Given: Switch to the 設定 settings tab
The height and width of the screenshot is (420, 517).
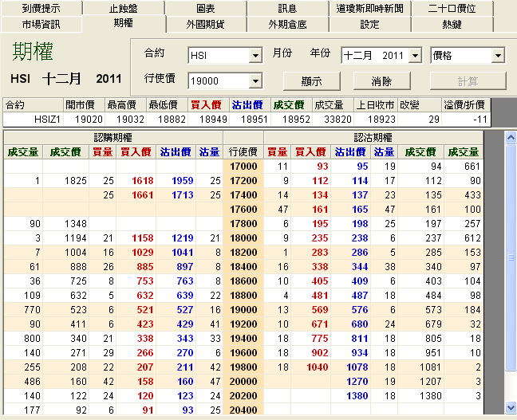Looking at the screenshot, I should pos(369,24).
